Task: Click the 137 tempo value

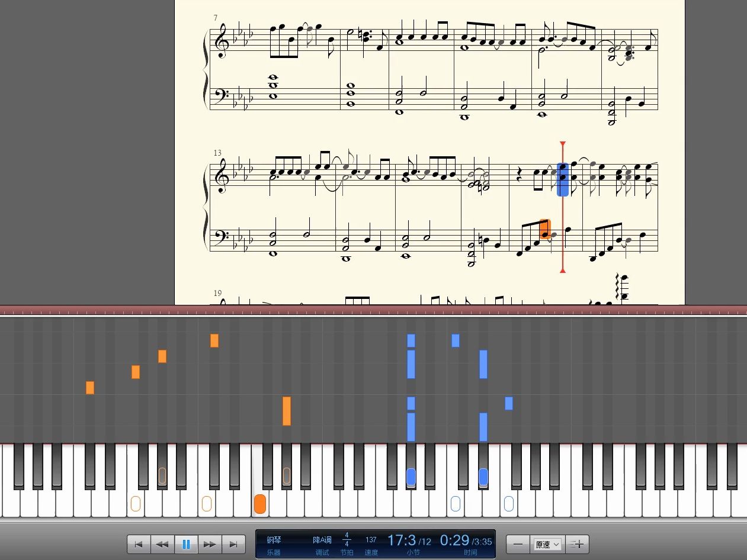Action: pos(371,540)
